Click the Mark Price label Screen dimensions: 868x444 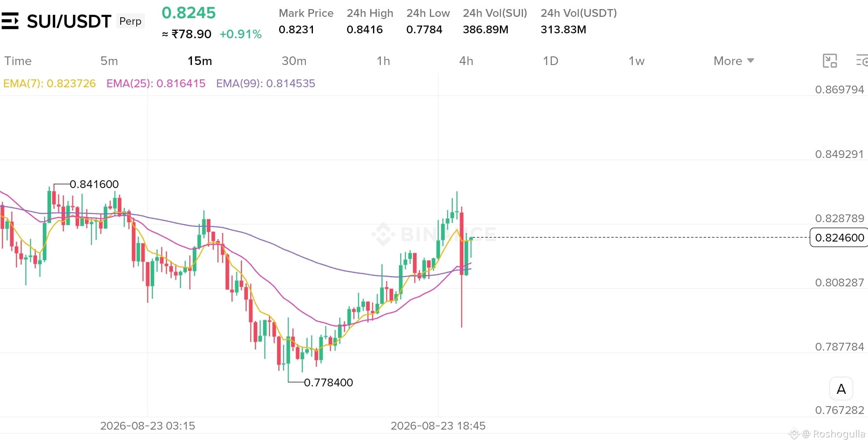[x=306, y=13]
